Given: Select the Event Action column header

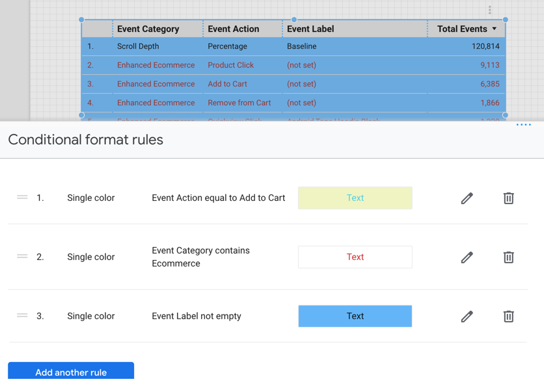Looking at the screenshot, I should [x=233, y=29].
